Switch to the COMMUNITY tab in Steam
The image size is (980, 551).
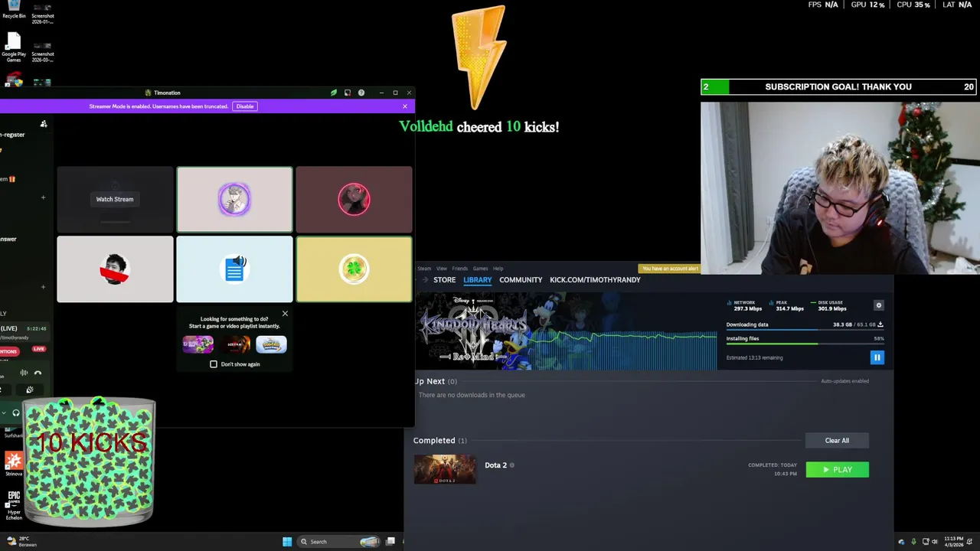(x=521, y=279)
